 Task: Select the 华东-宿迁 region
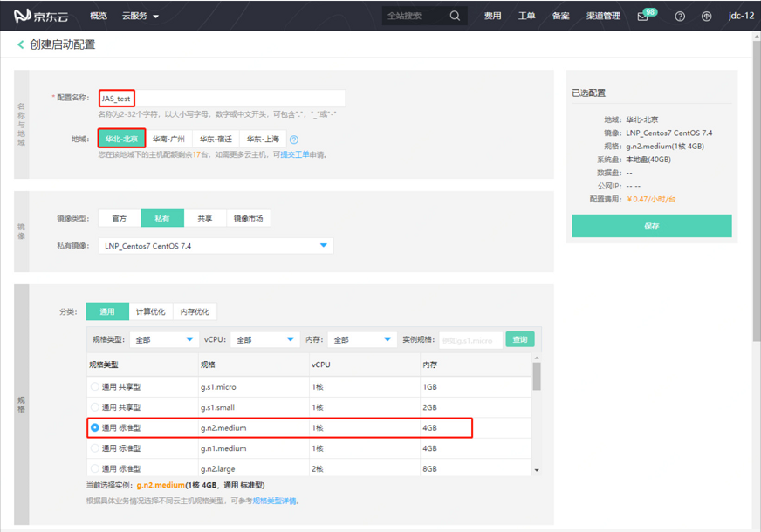coord(216,139)
